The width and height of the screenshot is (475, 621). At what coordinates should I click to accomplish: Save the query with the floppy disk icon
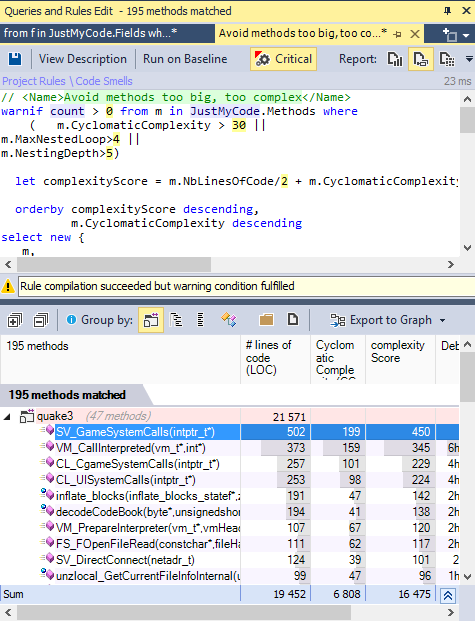tap(15, 59)
